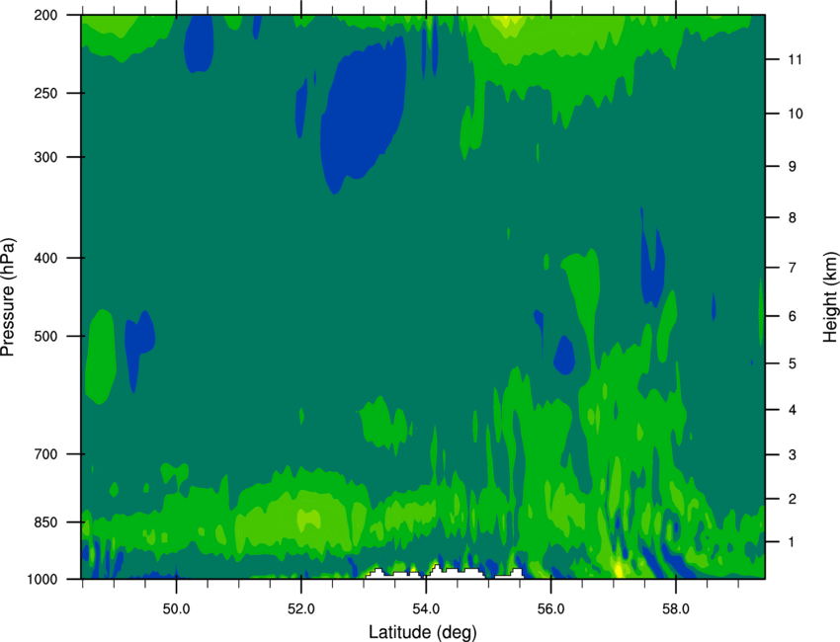Click the 1000 pressure tick label
840x642 pixels.
(42, 579)
